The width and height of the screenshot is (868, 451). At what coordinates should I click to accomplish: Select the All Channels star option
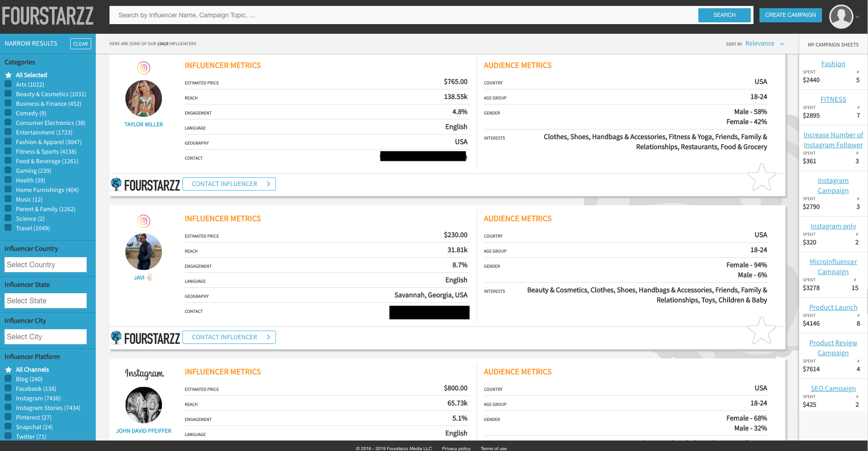coord(8,370)
